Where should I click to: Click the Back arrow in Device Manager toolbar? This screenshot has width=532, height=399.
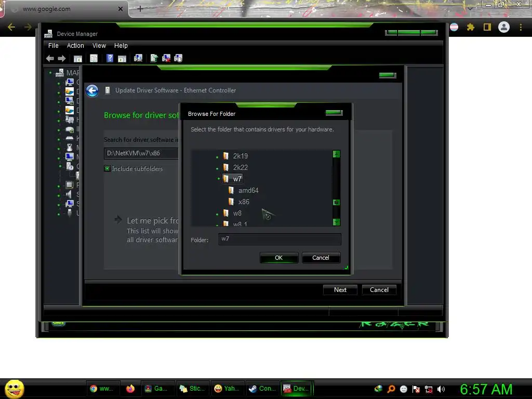coord(50,58)
